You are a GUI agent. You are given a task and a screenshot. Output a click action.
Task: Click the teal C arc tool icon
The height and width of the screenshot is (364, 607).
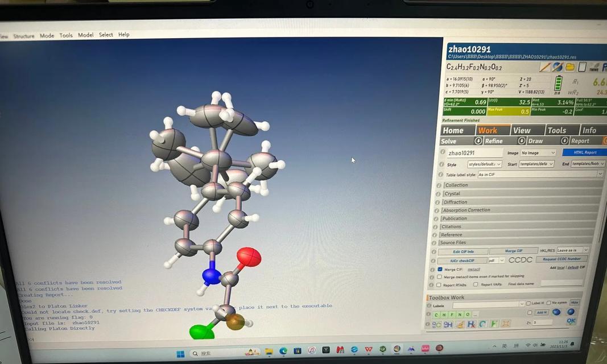tap(482, 324)
